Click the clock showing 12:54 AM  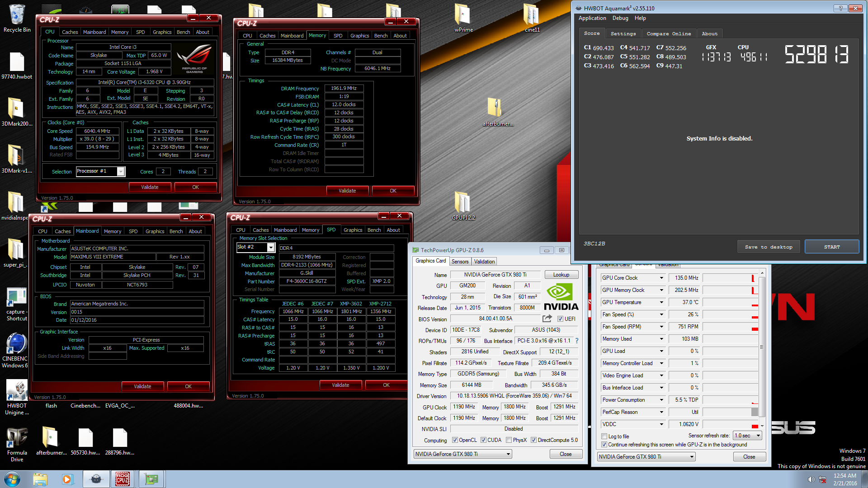pos(845,475)
